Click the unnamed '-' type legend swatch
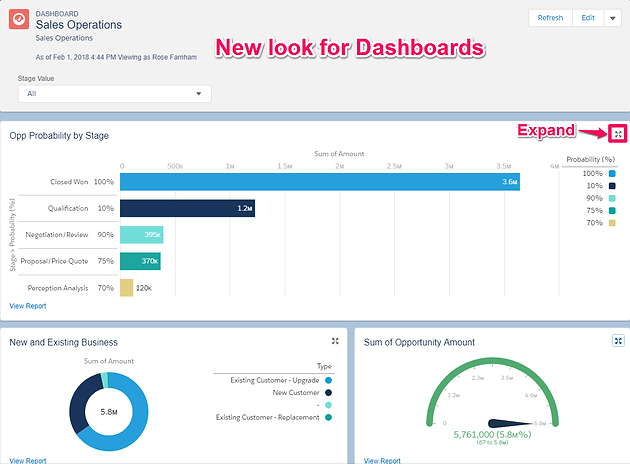630x464 pixels. click(x=328, y=405)
